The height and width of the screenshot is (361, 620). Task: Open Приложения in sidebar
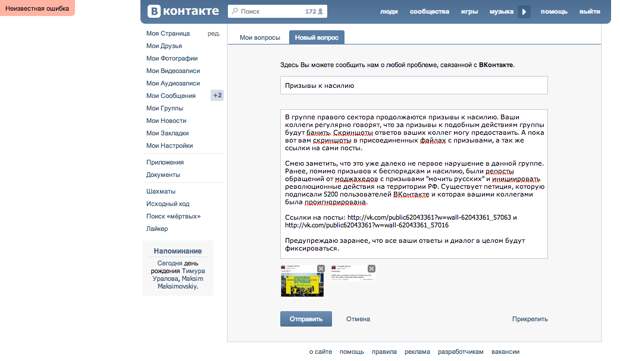point(165,162)
